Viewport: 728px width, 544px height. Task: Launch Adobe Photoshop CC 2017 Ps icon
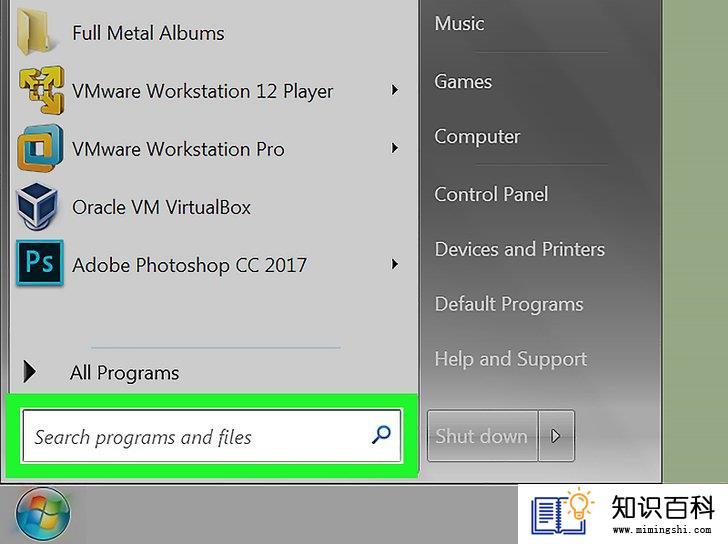(39, 262)
